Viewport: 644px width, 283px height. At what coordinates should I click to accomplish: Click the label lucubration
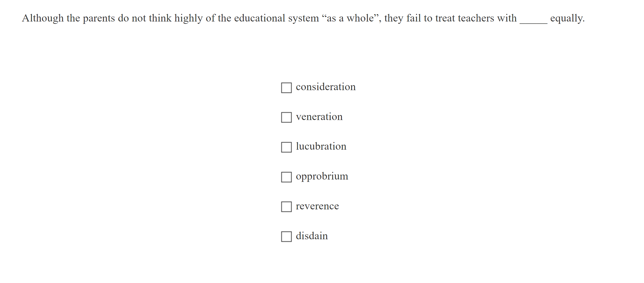coord(321,146)
